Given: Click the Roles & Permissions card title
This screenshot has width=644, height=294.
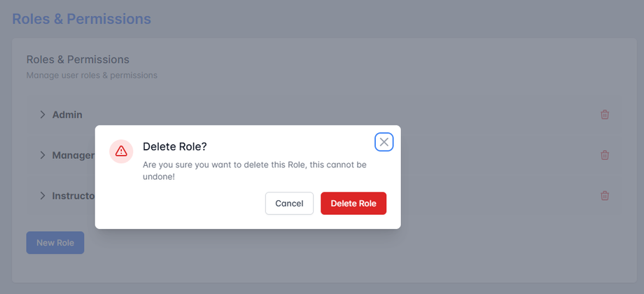Looking at the screenshot, I should click(x=78, y=59).
